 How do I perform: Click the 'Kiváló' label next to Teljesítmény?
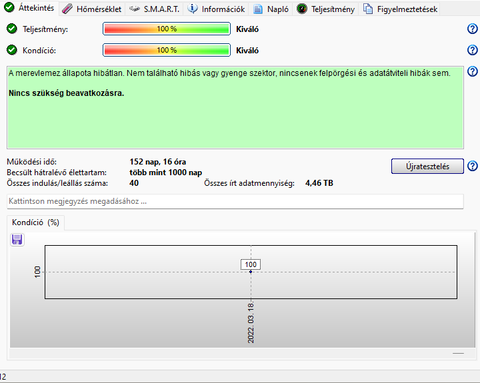point(247,29)
